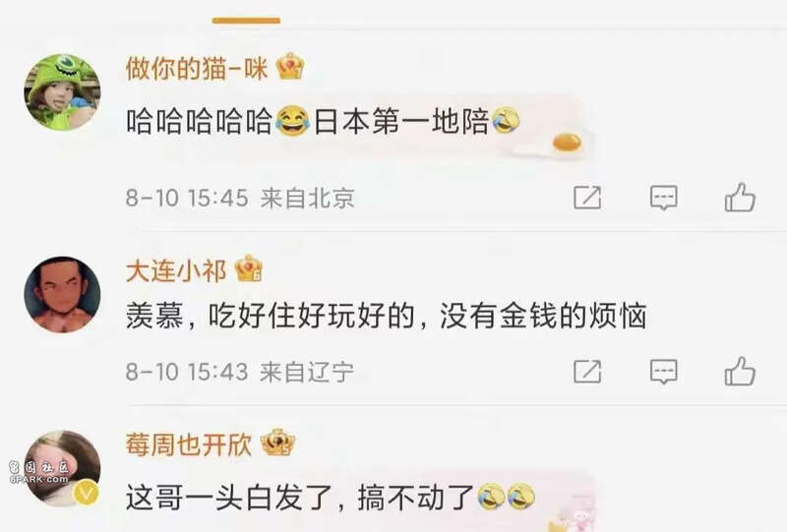
Task: Open profile via 做你的猫-咪 username
Action: click(197, 68)
